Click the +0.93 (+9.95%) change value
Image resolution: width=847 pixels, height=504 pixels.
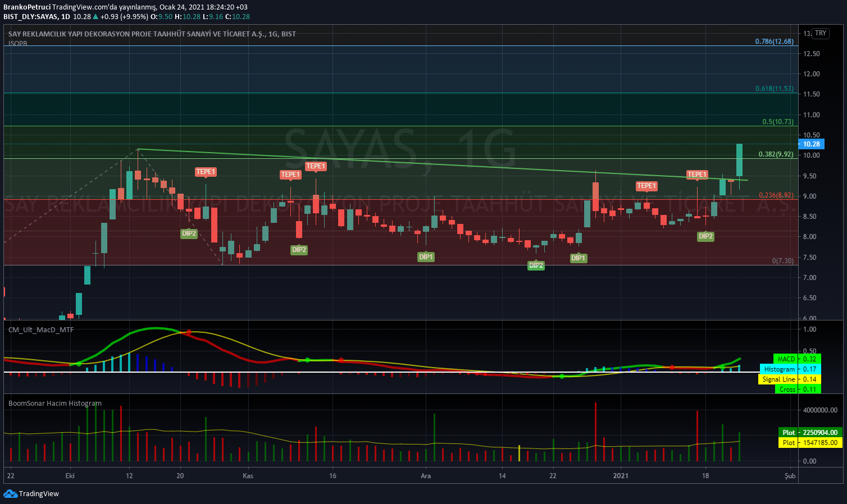125,17
